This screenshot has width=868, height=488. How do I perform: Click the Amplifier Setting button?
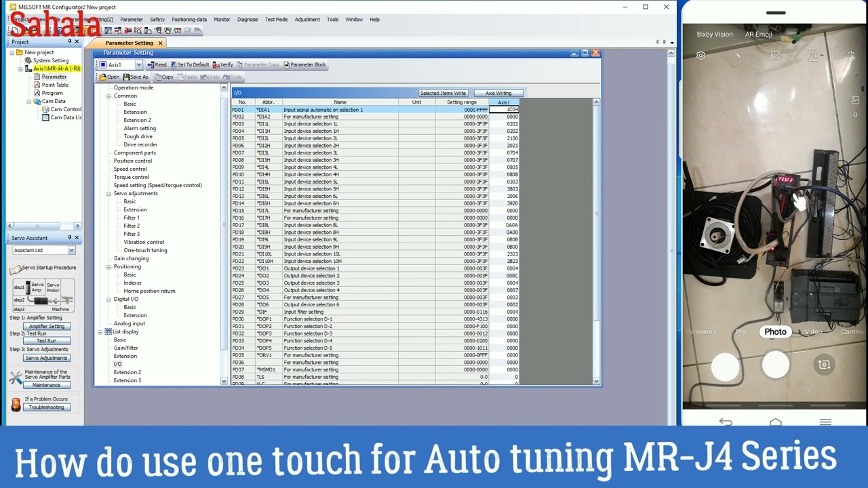click(x=47, y=326)
